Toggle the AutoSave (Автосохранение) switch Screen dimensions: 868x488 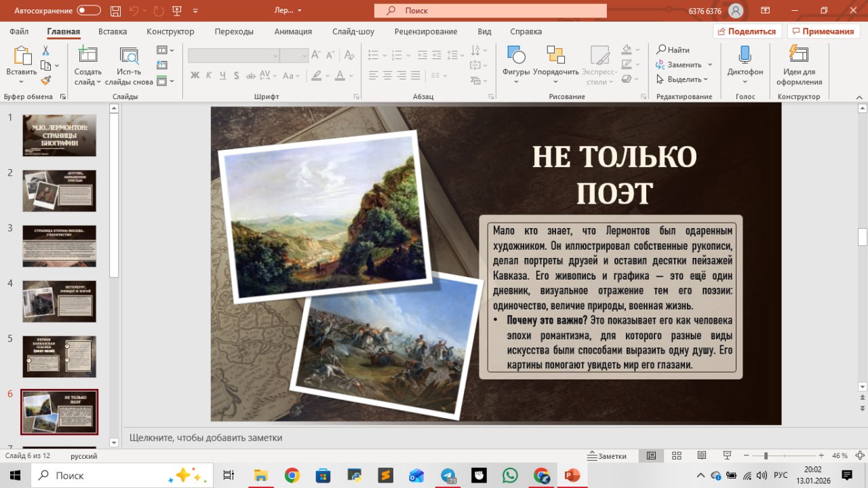tap(89, 11)
